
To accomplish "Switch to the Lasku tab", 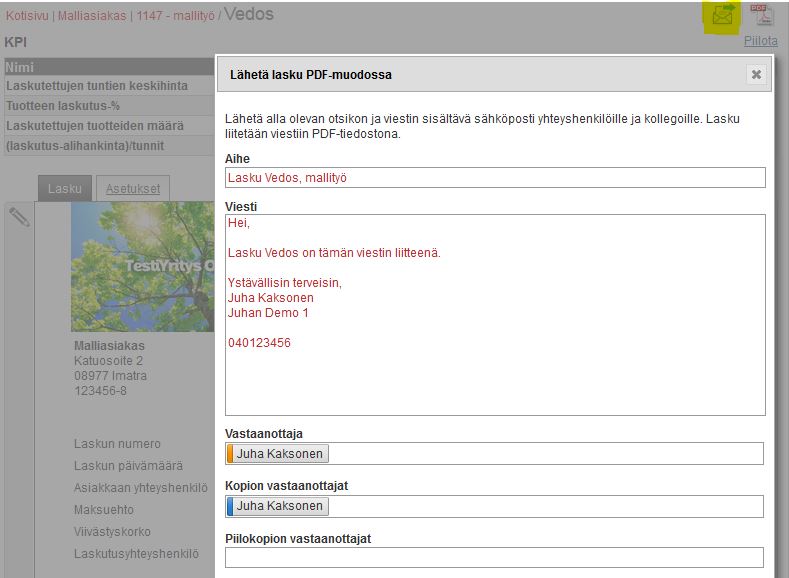I will (65, 189).
